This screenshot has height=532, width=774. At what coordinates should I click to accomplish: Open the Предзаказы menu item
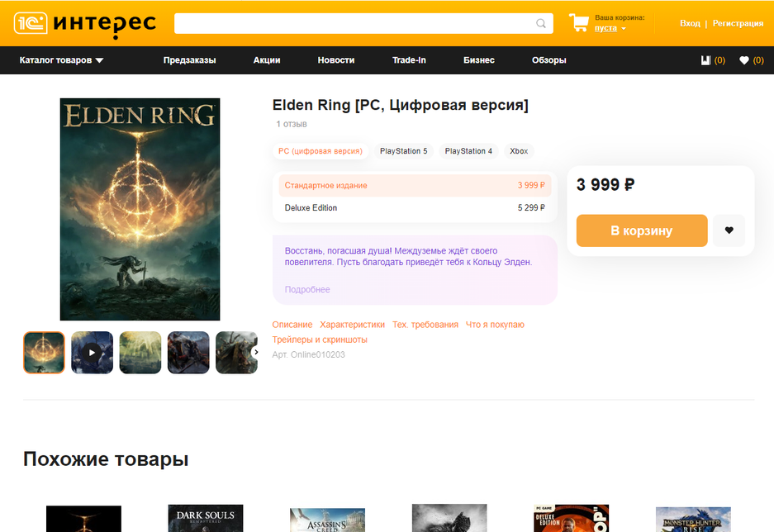click(x=189, y=60)
